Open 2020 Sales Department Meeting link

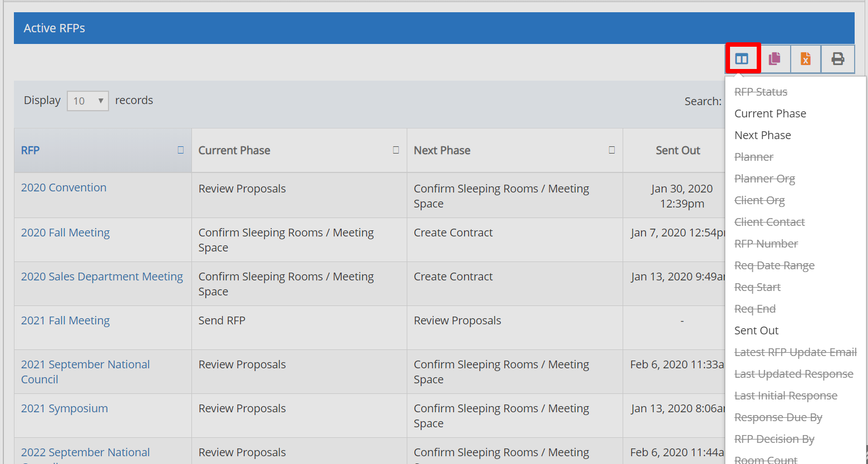tap(102, 277)
